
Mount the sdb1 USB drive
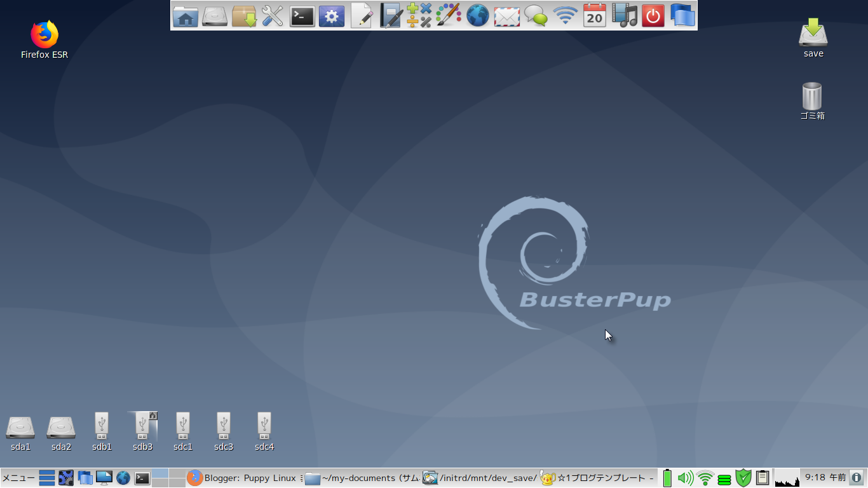click(102, 432)
